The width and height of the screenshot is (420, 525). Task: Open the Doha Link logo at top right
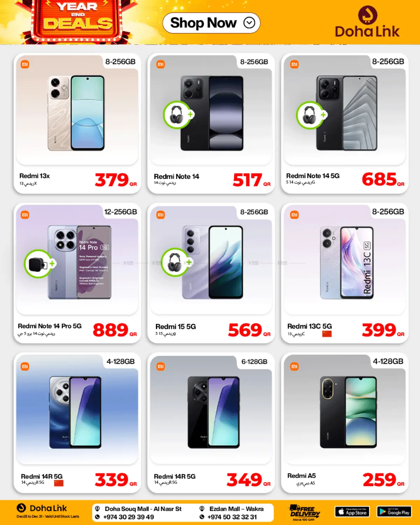click(x=367, y=22)
